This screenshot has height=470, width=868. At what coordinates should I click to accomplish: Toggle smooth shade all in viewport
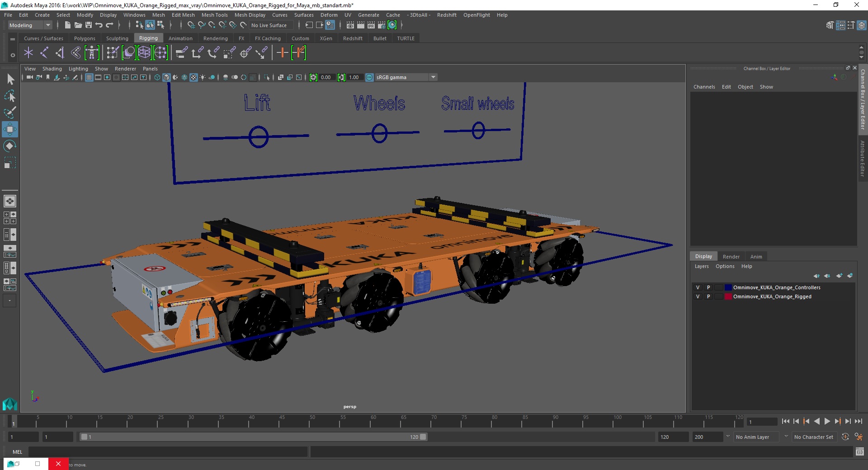click(166, 77)
